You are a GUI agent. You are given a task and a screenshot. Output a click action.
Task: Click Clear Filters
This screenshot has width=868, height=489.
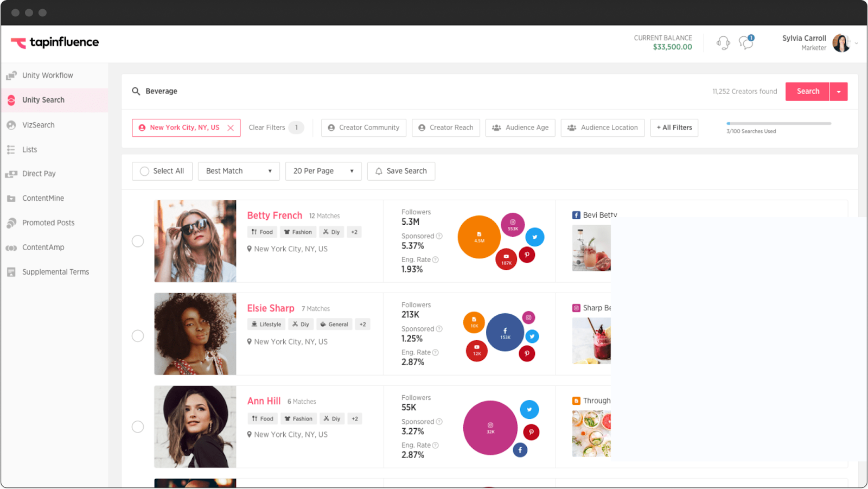pyautogui.click(x=267, y=128)
